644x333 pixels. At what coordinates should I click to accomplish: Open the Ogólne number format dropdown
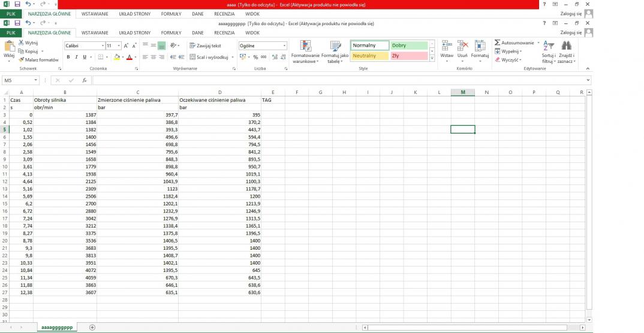[284, 46]
